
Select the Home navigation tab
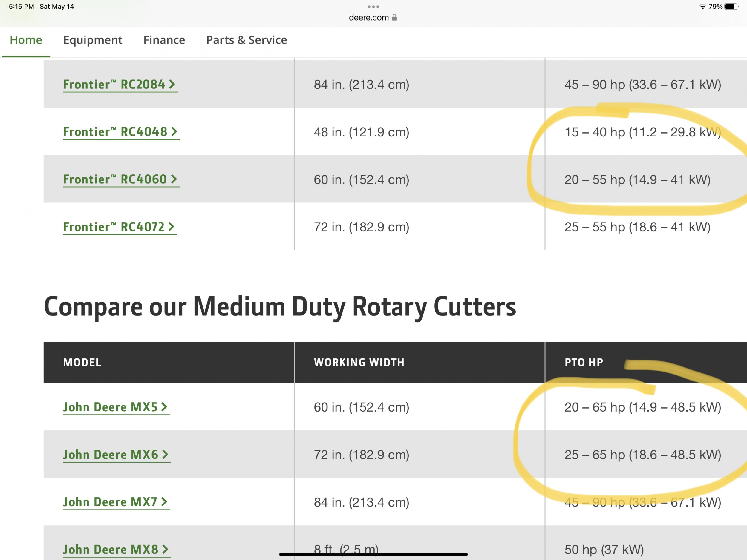pos(26,40)
